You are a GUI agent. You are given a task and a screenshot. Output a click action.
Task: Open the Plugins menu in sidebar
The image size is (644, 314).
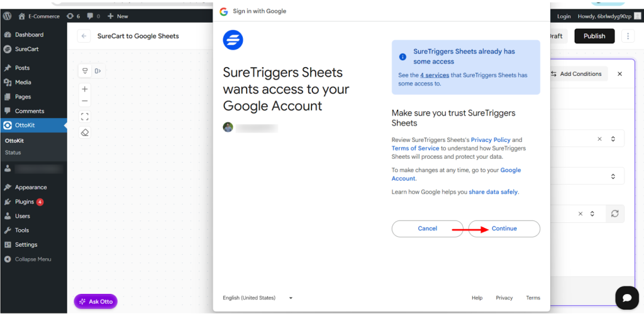[25, 202]
